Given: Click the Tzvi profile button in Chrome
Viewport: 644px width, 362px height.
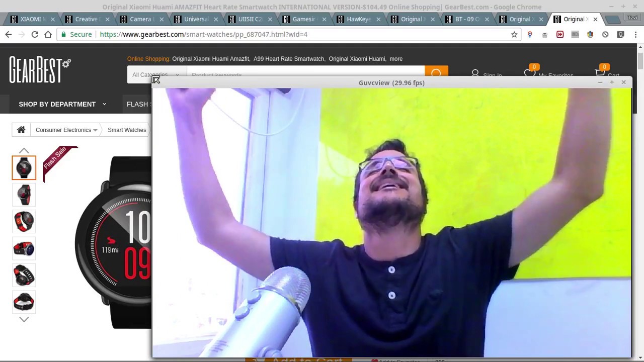Looking at the screenshot, I should tap(632, 18).
